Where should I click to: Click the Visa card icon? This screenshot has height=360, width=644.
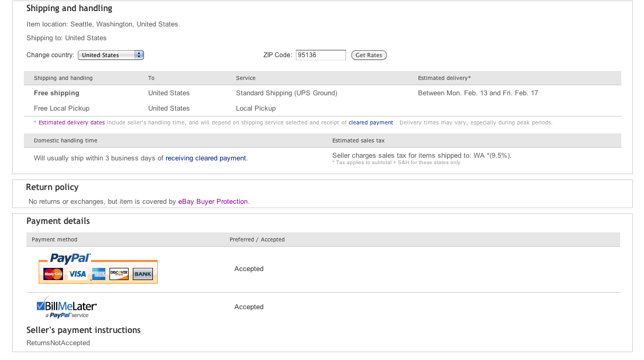pos(77,274)
